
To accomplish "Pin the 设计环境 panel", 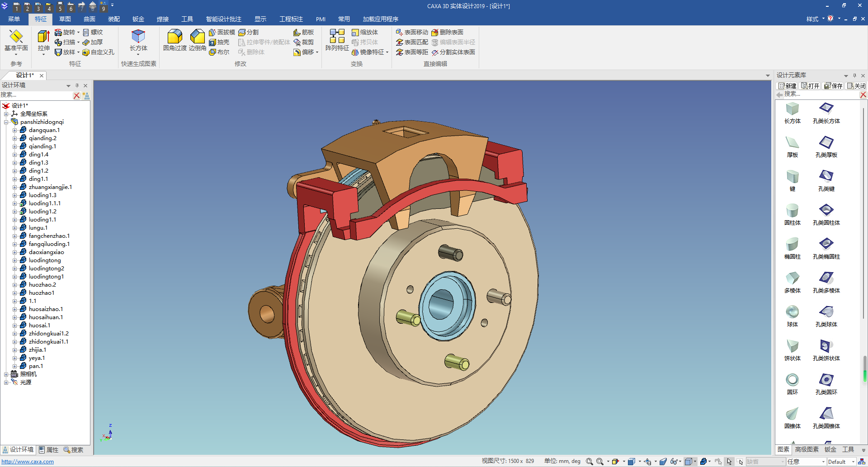I will click(x=77, y=85).
